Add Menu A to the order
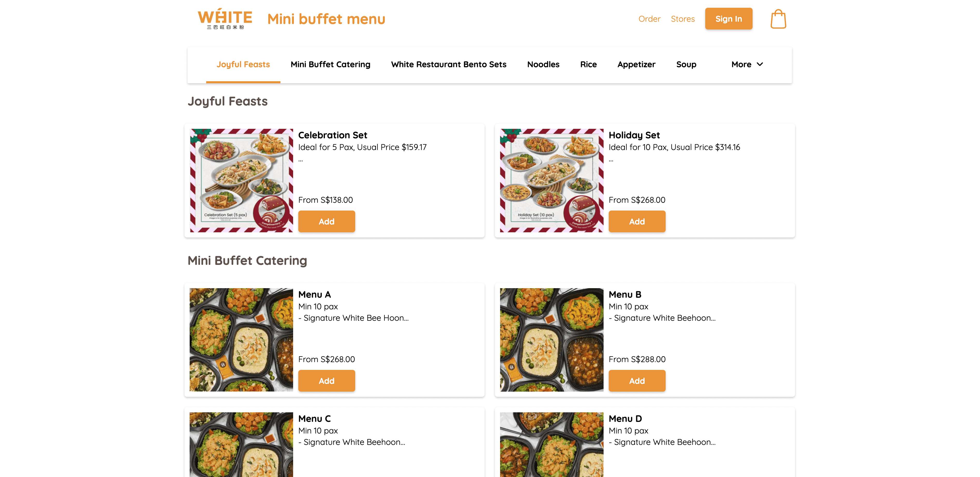 (326, 381)
